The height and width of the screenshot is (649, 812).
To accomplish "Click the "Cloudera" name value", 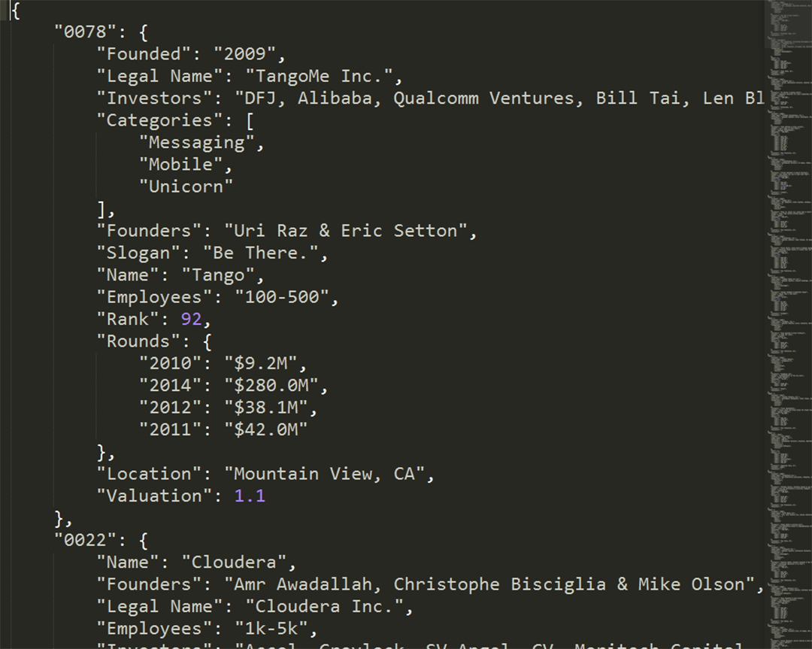I will click(x=234, y=562).
